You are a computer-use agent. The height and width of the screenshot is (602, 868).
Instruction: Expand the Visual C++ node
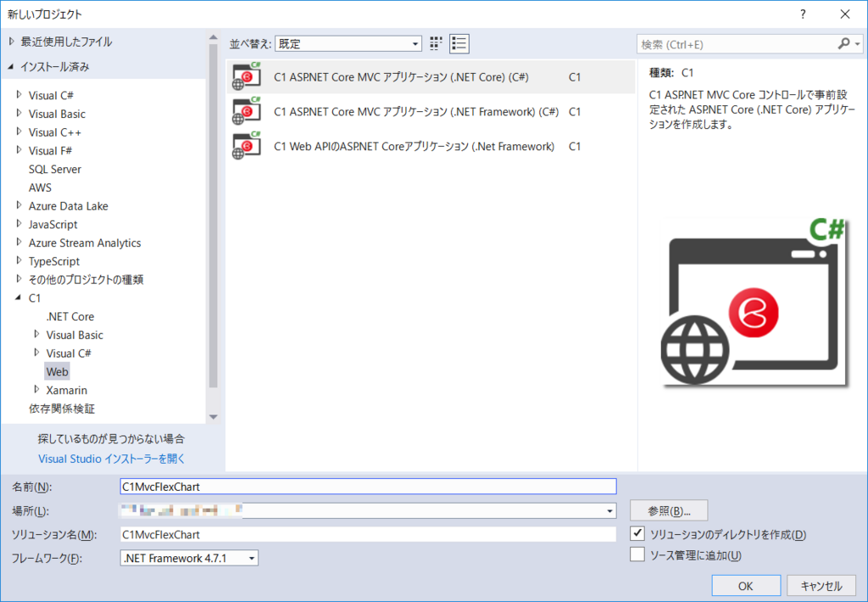[x=19, y=131]
